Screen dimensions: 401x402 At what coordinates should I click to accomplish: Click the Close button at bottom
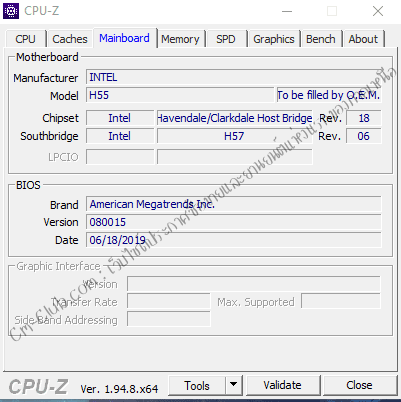[359, 385]
